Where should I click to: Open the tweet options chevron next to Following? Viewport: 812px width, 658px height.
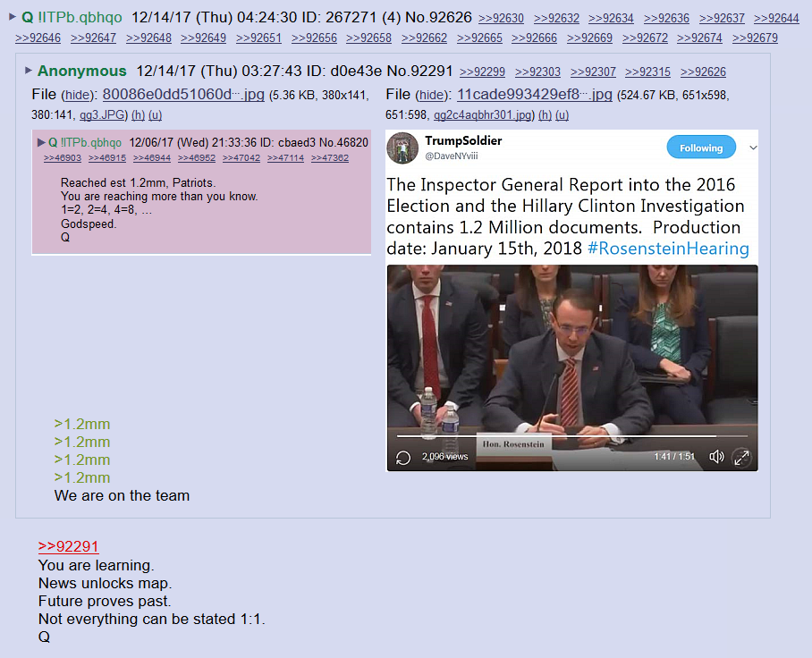753,148
